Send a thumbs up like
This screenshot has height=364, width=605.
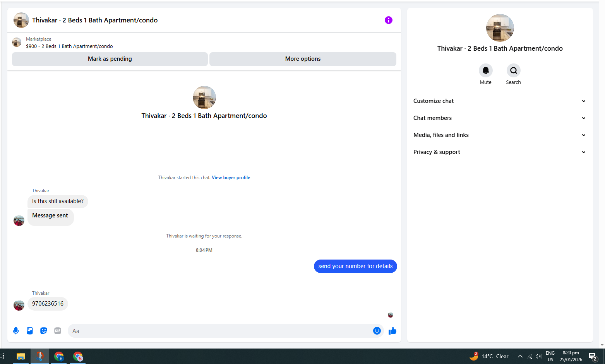[x=392, y=331]
